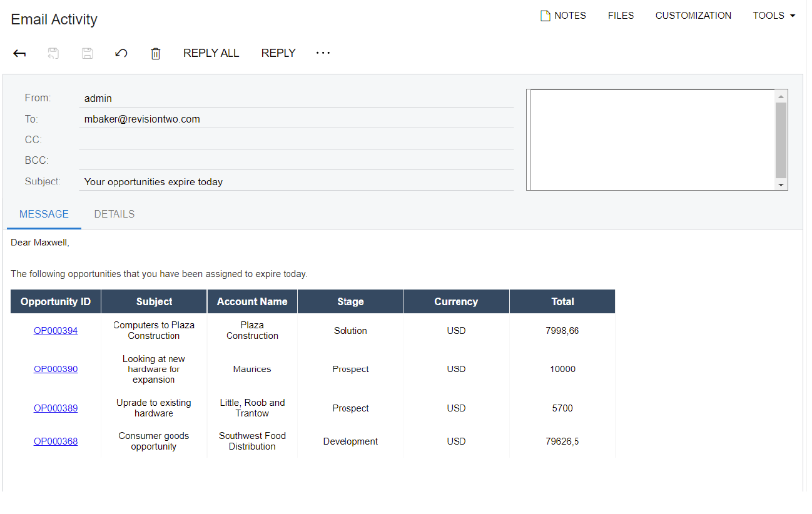The image size is (812, 514).
Task: Open the FILES menu item
Action: click(x=621, y=16)
